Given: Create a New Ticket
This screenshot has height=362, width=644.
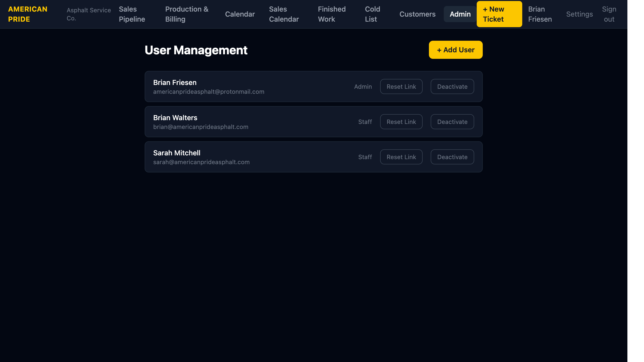Looking at the screenshot, I should click(499, 14).
